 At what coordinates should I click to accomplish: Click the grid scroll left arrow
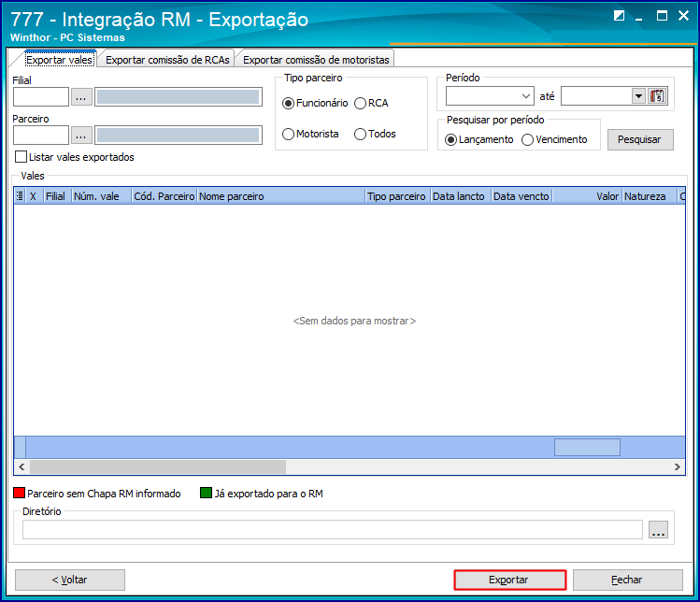21,466
